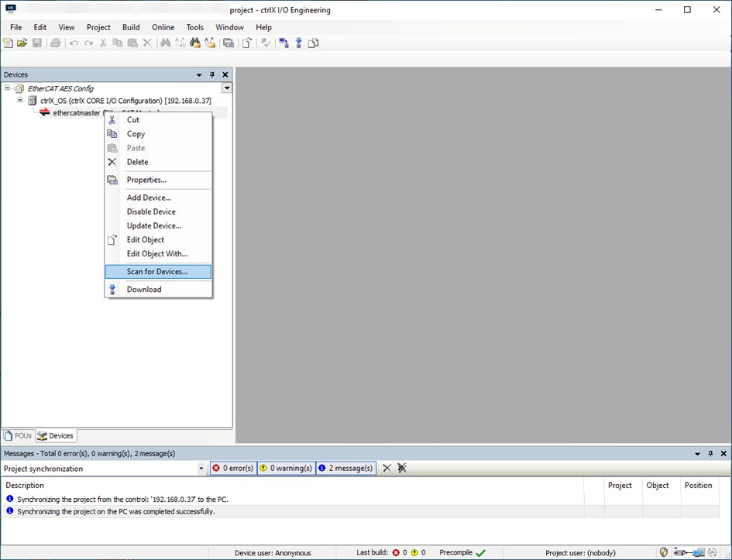Close the Devices panel
This screenshot has height=560, width=732.
[x=225, y=74]
